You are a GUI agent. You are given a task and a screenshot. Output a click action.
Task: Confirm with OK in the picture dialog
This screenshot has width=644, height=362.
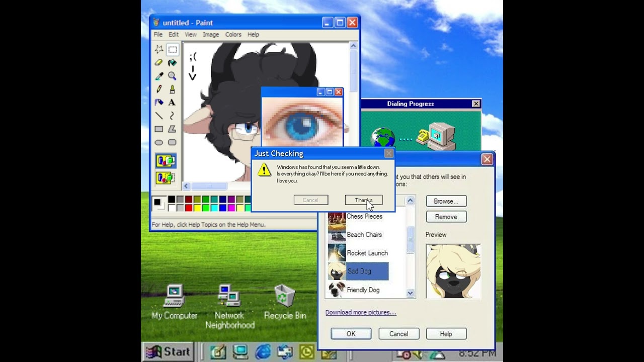coord(351,334)
